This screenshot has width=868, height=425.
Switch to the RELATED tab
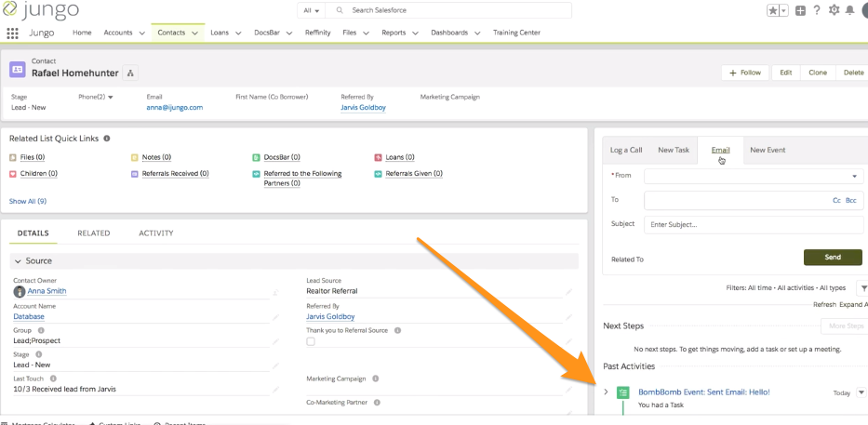(x=94, y=233)
